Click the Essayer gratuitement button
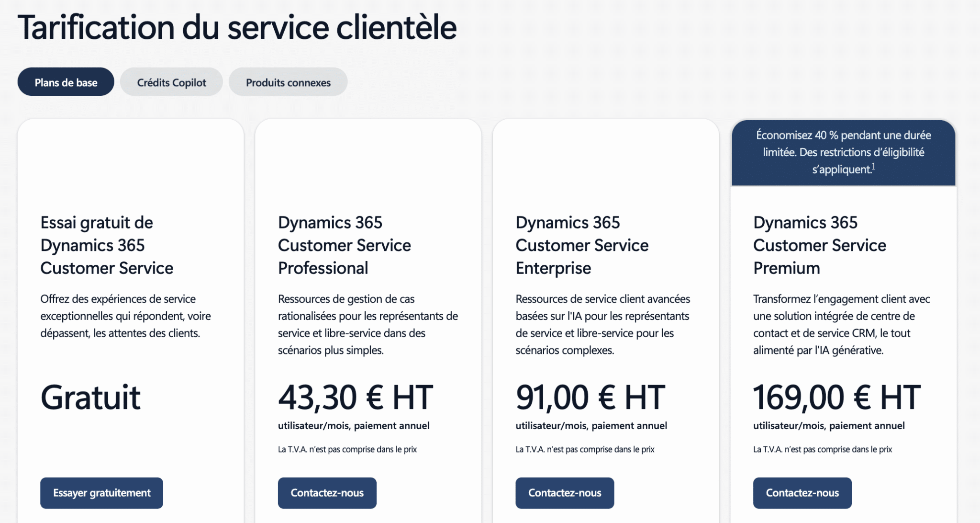The width and height of the screenshot is (980, 523). (101, 493)
